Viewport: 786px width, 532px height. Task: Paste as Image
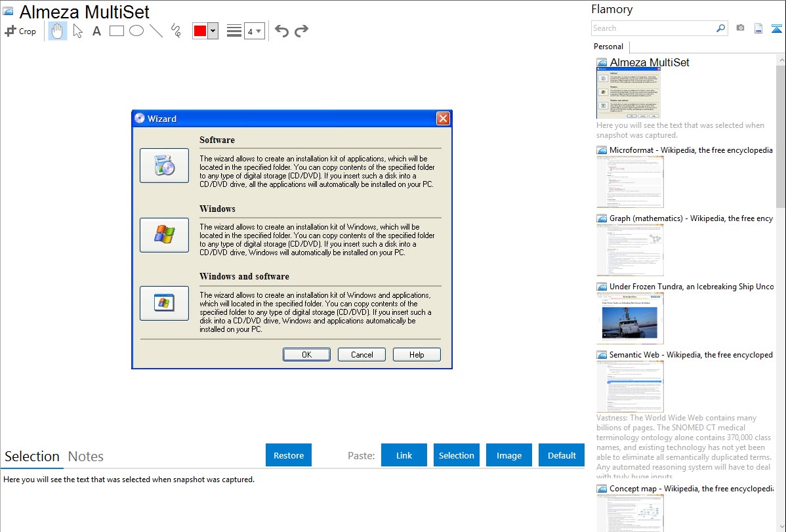[508, 455]
